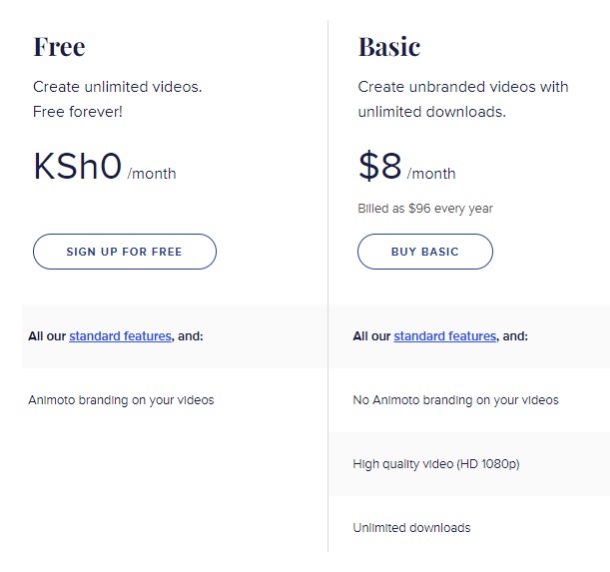Click the Create unbranded videos with description line
Screen dimensions: 610x572
(463, 87)
